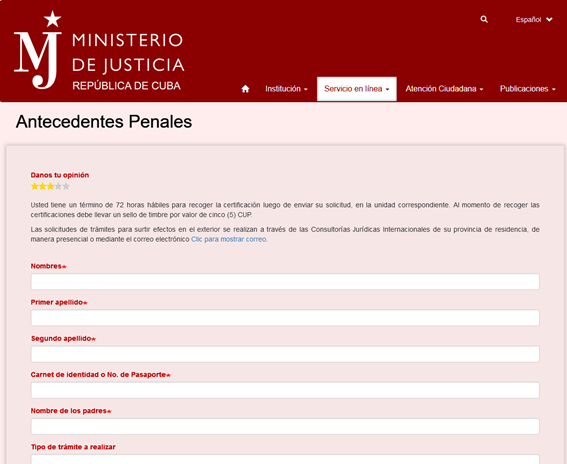
Task: Rate with the second star
Action: [x=43, y=187]
